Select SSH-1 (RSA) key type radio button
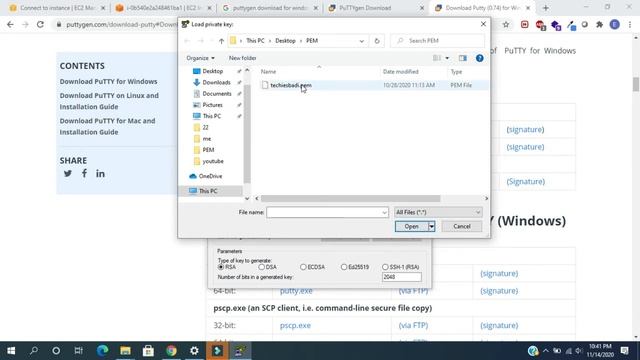The image size is (640, 360). click(x=385, y=267)
